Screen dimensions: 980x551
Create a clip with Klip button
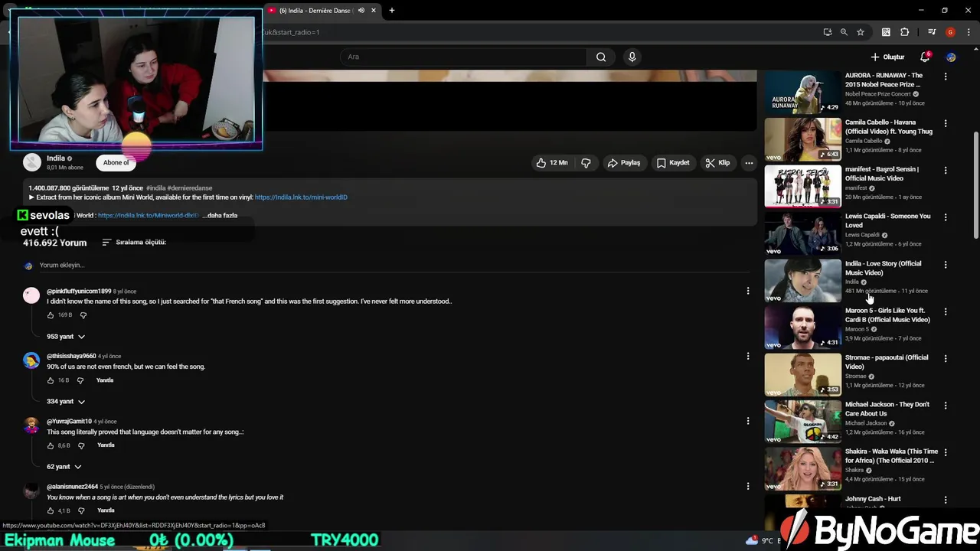pos(717,162)
